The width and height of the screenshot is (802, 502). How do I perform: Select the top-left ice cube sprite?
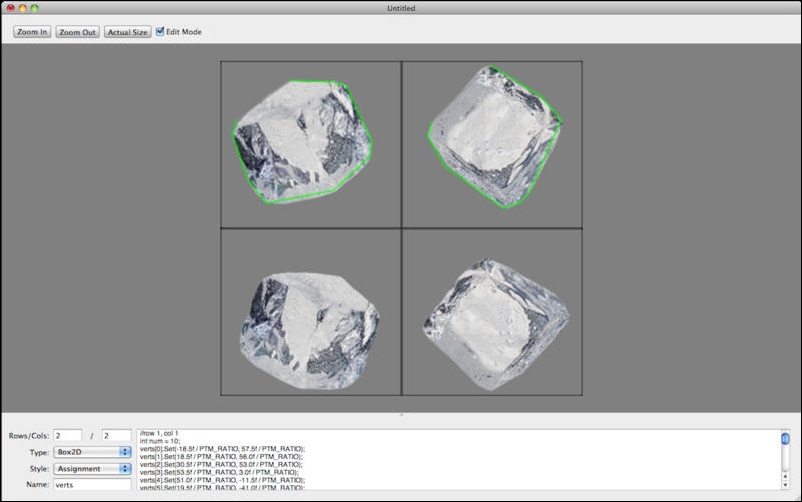click(300, 140)
